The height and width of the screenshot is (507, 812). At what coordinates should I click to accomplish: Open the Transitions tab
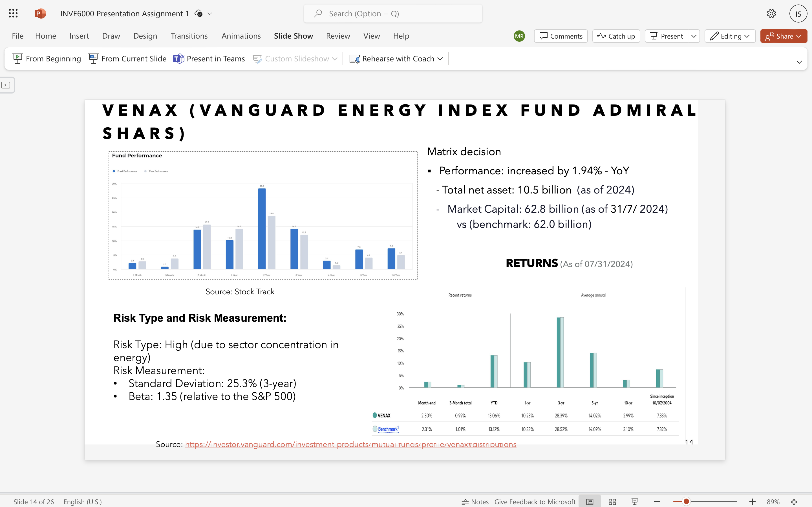point(189,36)
